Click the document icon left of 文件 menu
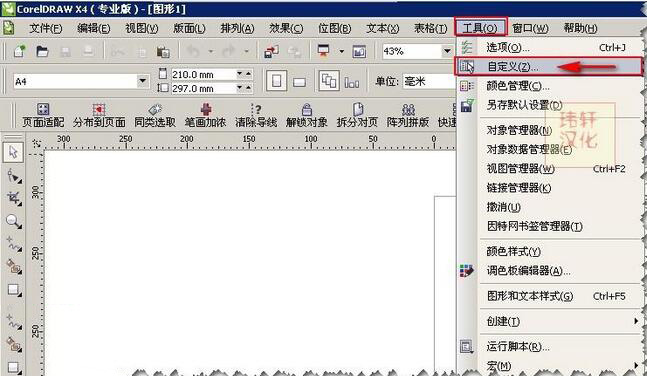 pos(8,28)
